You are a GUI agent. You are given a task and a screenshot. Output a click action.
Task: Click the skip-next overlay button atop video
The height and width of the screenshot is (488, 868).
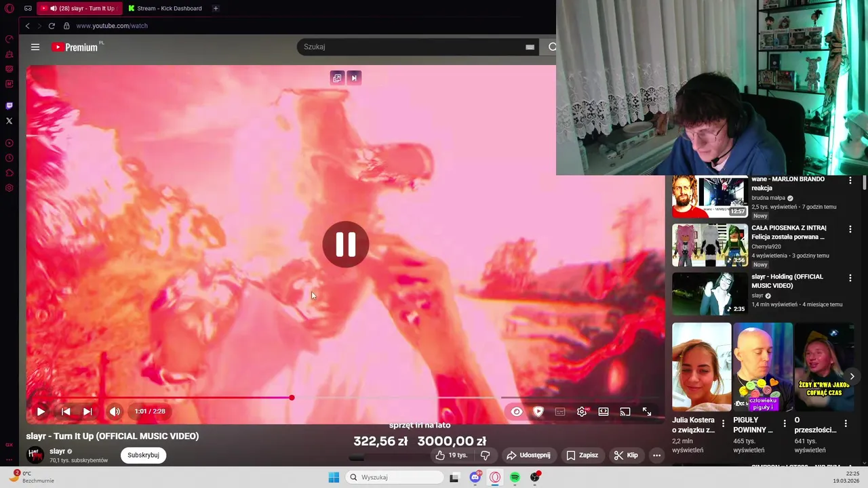point(354,78)
